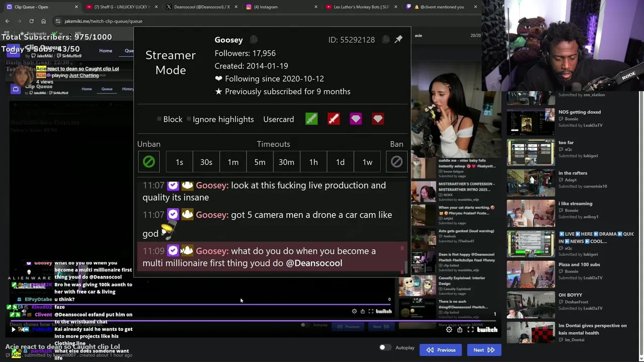View site information for jakemiki.me

click(58, 21)
